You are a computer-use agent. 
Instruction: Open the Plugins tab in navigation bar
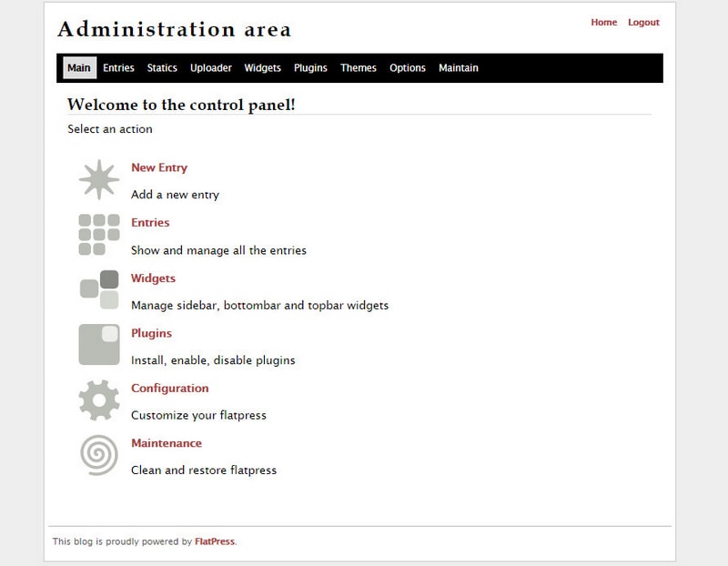[x=310, y=67]
